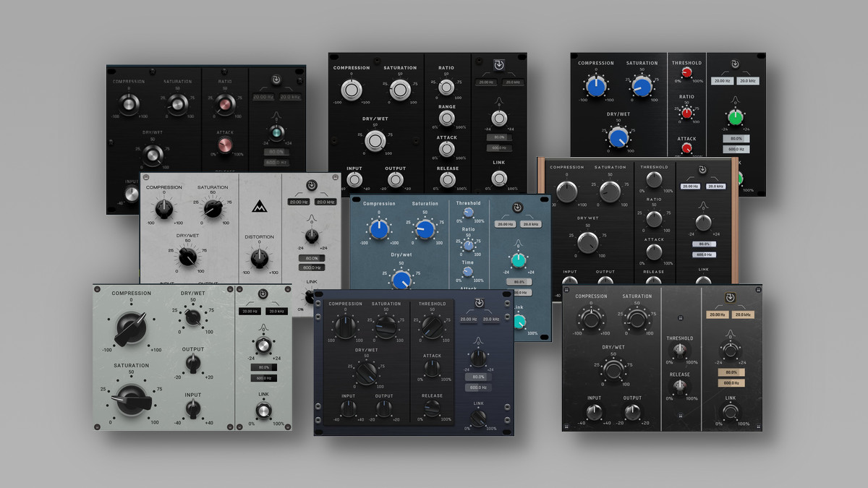Click the Time knob on the blue-gray plugin
Screen dimensions: 868x488
point(468,271)
